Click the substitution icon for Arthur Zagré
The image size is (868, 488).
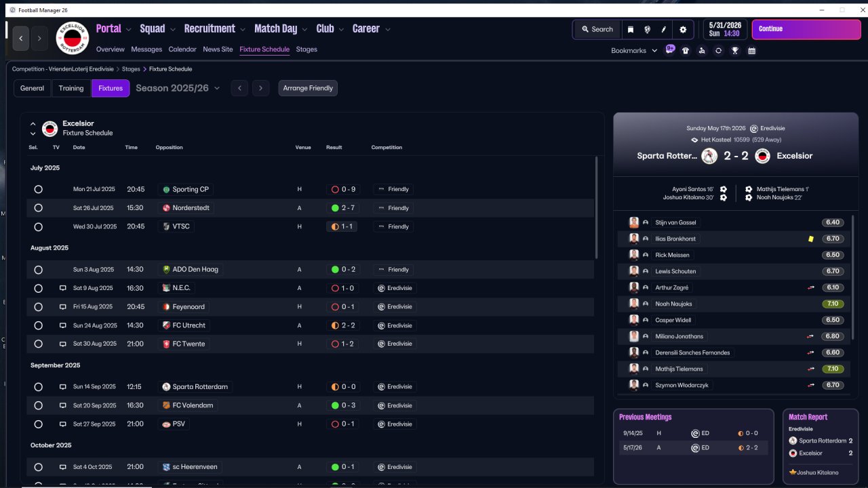pos(810,287)
